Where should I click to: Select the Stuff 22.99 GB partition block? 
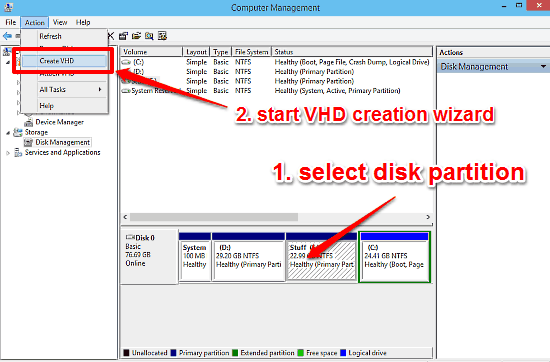[322, 256]
